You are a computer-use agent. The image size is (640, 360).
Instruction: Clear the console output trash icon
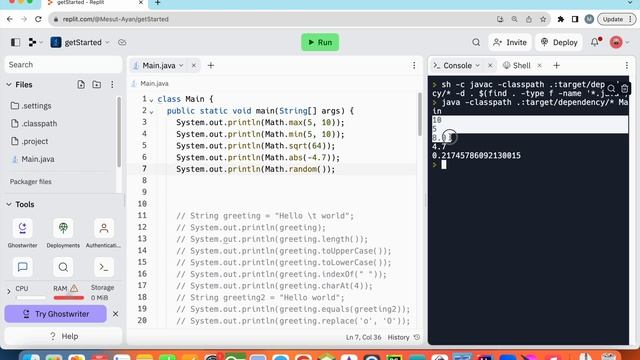pos(624,89)
